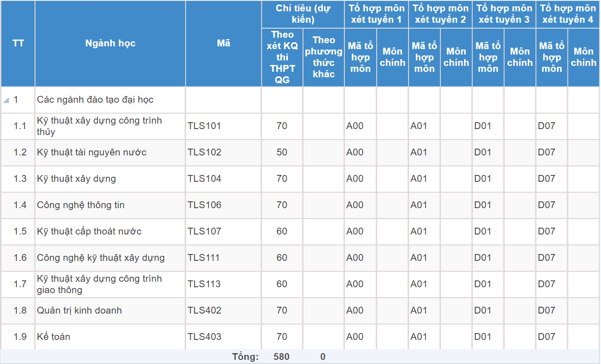The height and width of the screenshot is (364, 601).
Task: Click the Ngành học column header
Action: [110, 44]
